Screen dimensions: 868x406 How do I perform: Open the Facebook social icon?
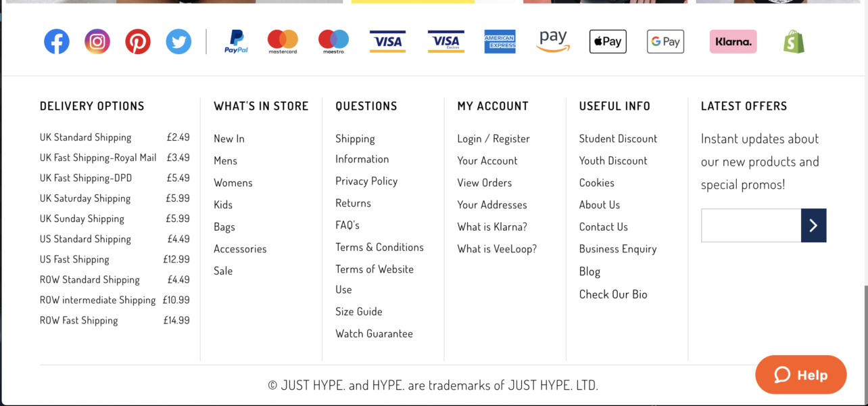click(57, 42)
